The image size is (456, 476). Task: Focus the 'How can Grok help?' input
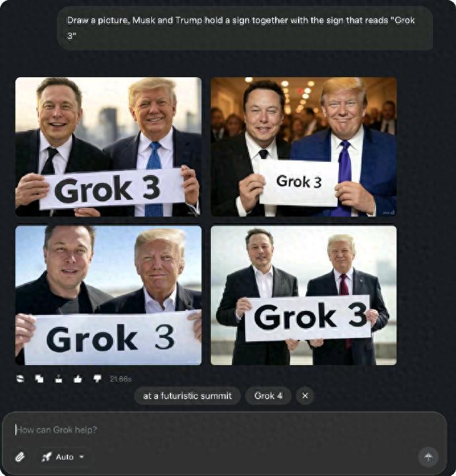click(x=224, y=430)
